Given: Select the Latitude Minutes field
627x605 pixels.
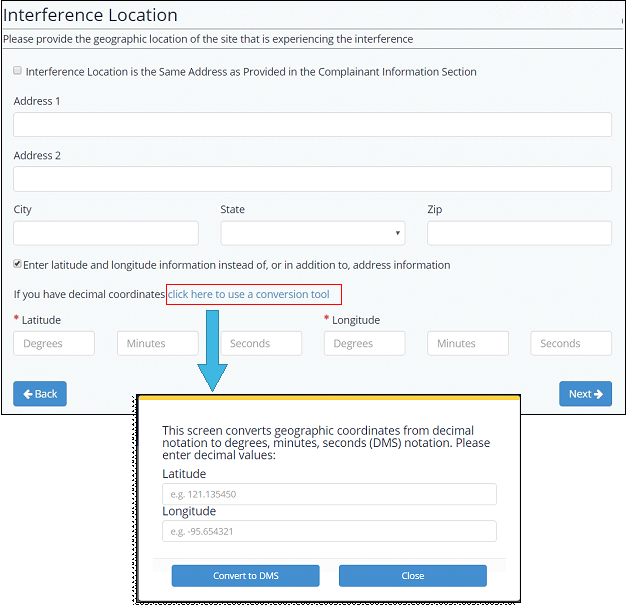Looking at the screenshot, I should tap(157, 343).
